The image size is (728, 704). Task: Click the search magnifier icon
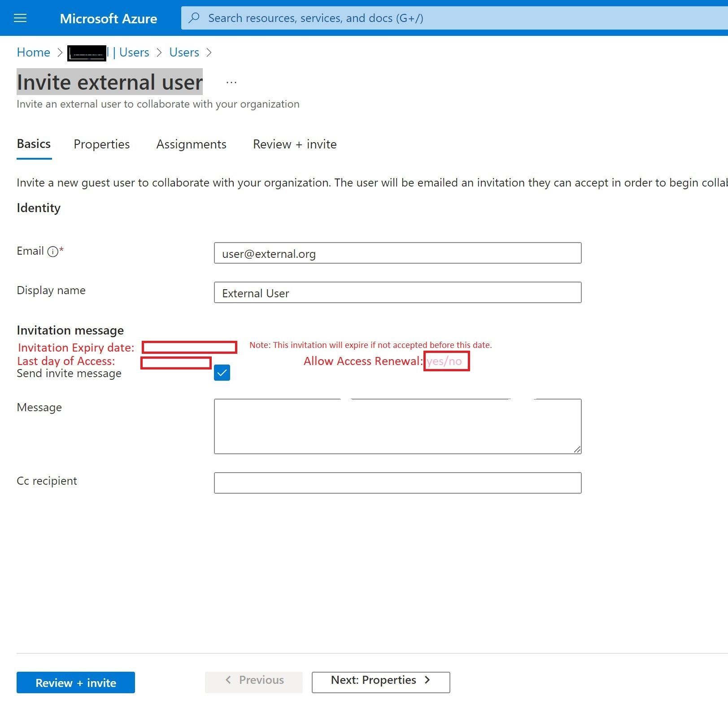pyautogui.click(x=194, y=18)
